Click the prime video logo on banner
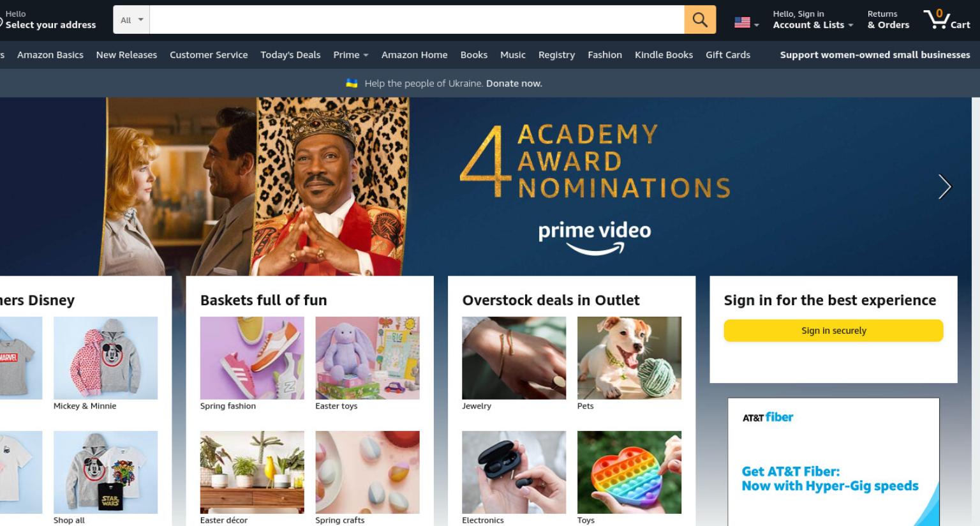The height and width of the screenshot is (526, 980). click(595, 237)
